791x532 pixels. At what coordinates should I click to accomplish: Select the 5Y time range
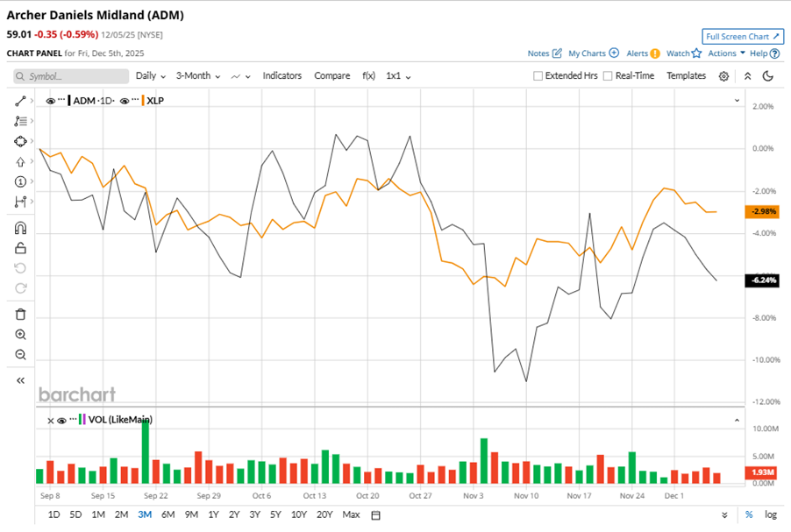275,514
